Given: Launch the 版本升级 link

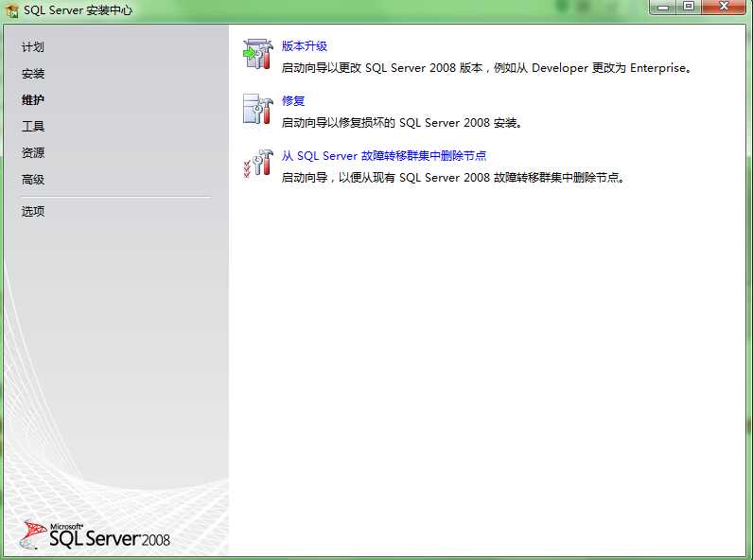Looking at the screenshot, I should click(305, 46).
